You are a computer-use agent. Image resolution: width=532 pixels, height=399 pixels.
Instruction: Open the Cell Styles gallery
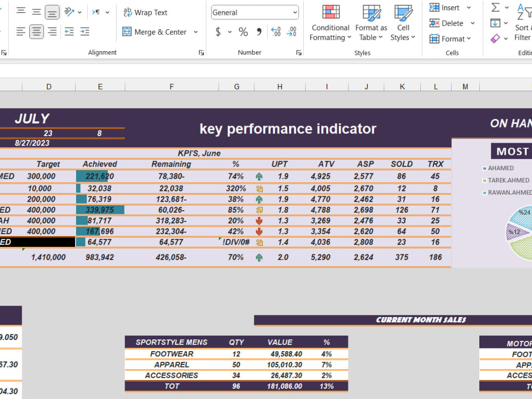403,23
